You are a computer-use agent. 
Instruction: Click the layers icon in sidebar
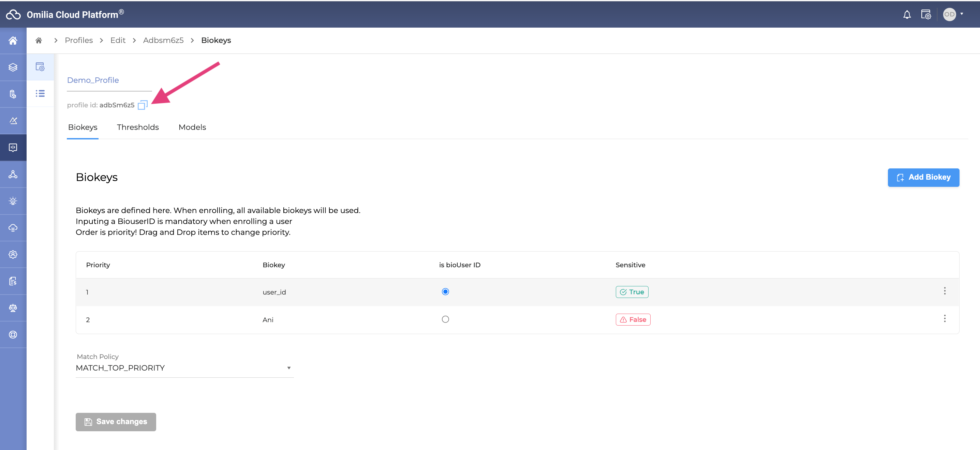click(x=13, y=67)
